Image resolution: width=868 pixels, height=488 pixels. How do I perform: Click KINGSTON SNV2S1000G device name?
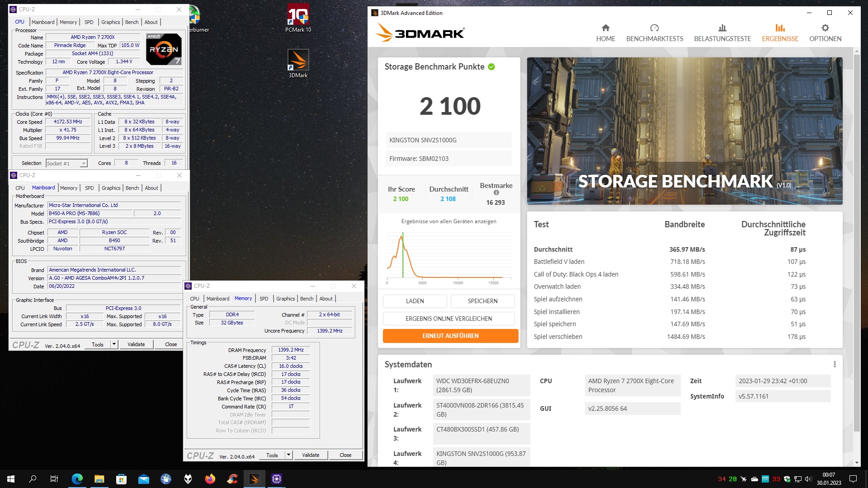click(423, 140)
